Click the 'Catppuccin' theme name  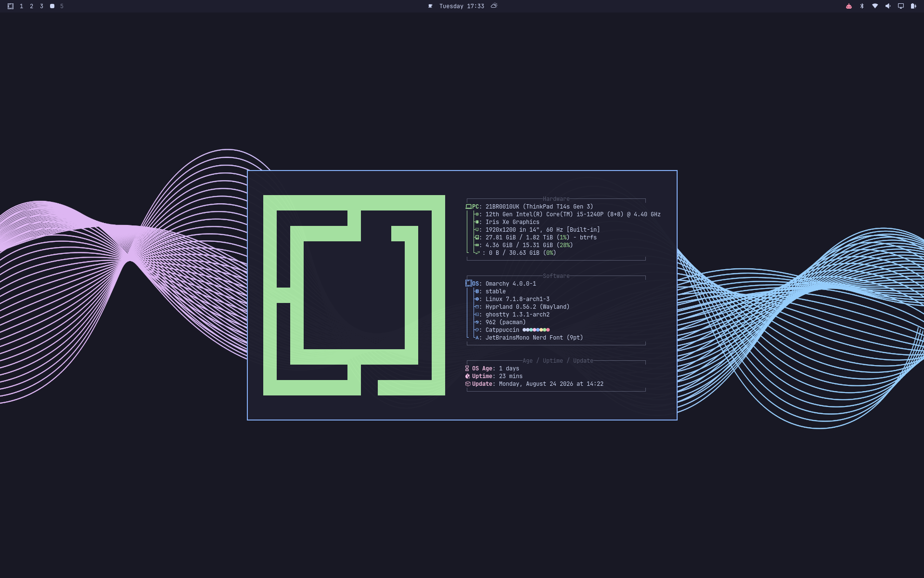click(502, 330)
